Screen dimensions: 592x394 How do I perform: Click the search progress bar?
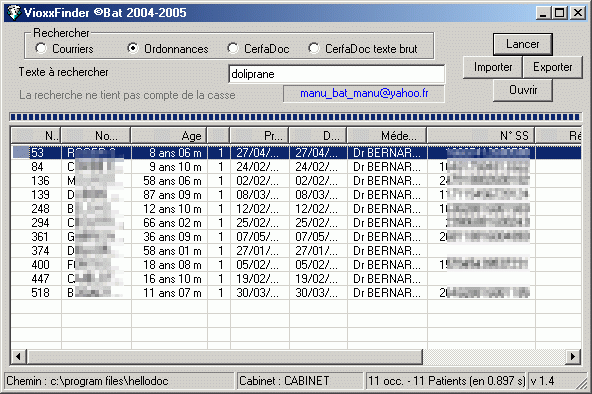tap(296, 117)
